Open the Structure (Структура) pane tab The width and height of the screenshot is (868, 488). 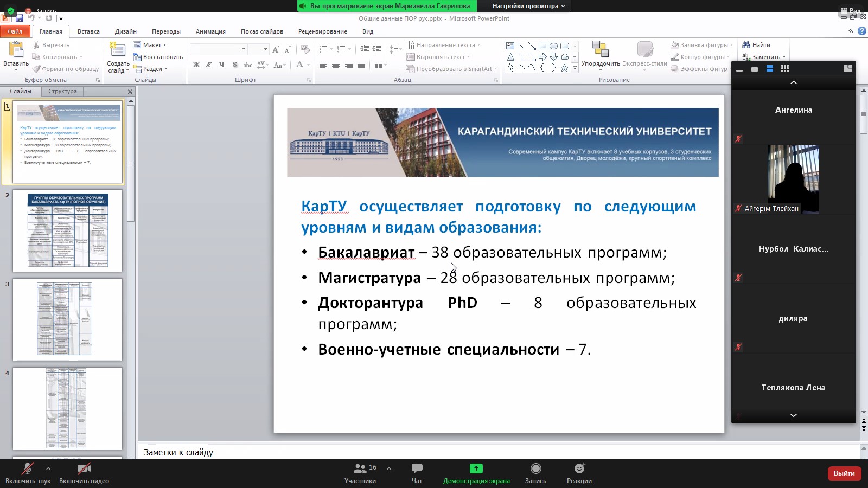(62, 91)
